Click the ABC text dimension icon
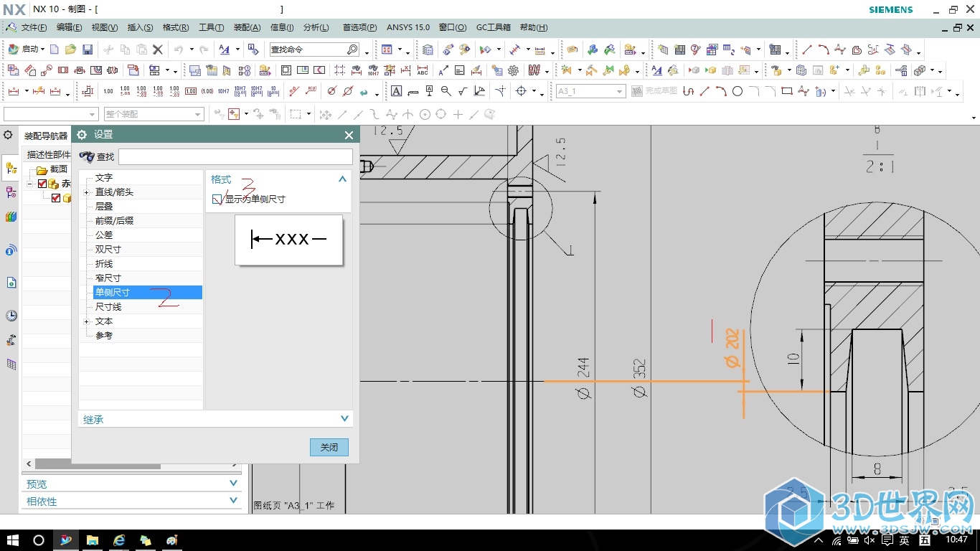 (x=423, y=70)
